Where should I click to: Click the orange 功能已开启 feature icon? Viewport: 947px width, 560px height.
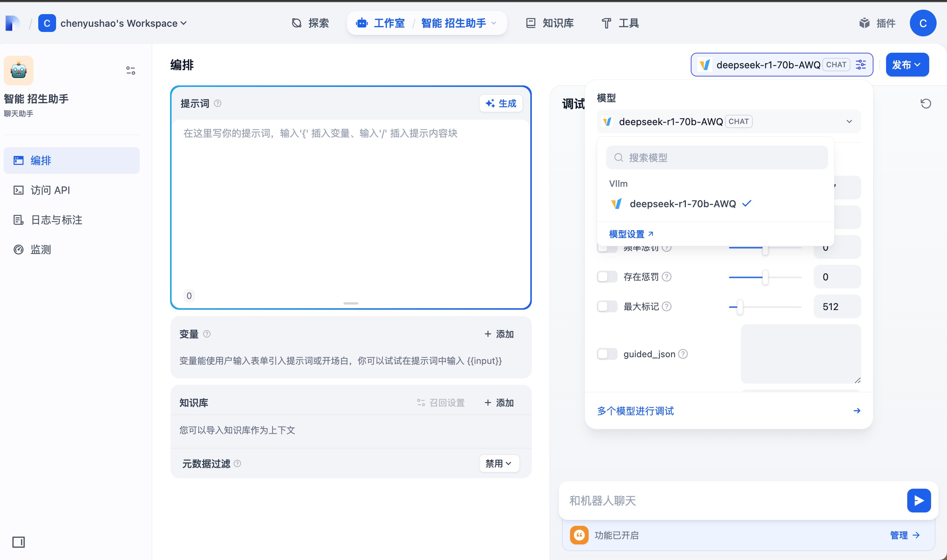[x=579, y=535]
